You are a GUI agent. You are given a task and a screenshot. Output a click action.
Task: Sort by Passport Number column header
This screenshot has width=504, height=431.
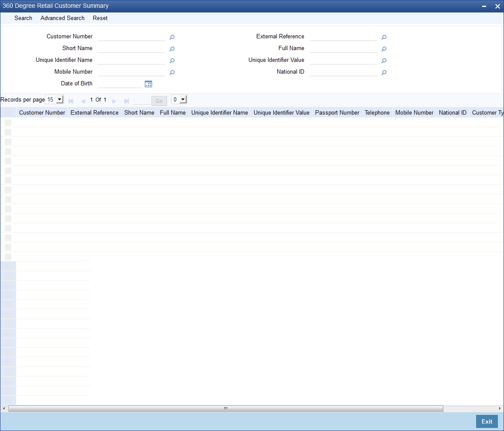(337, 112)
